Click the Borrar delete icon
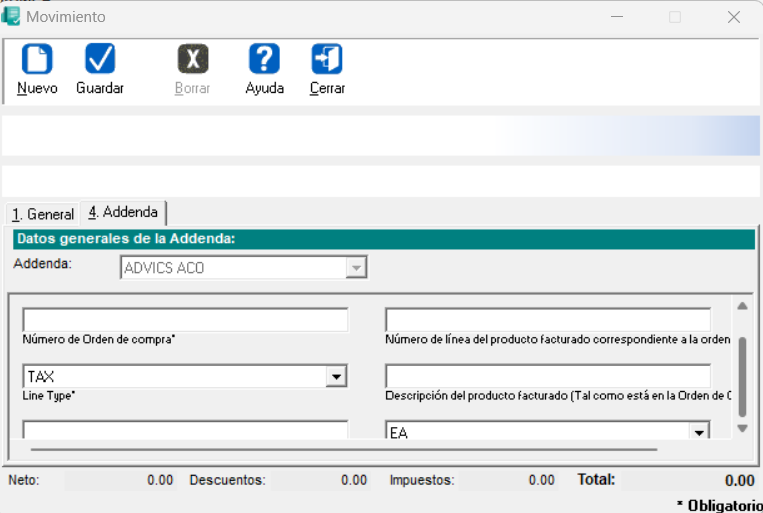Viewport: 763px width, 513px height. coord(192,61)
